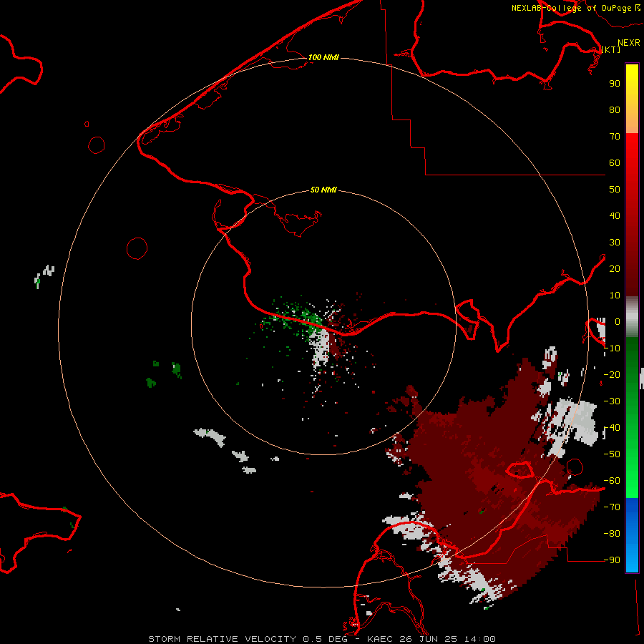This screenshot has width=644, height=644.
Task: Click the "100 NMI" range ring label
Action: (323, 57)
